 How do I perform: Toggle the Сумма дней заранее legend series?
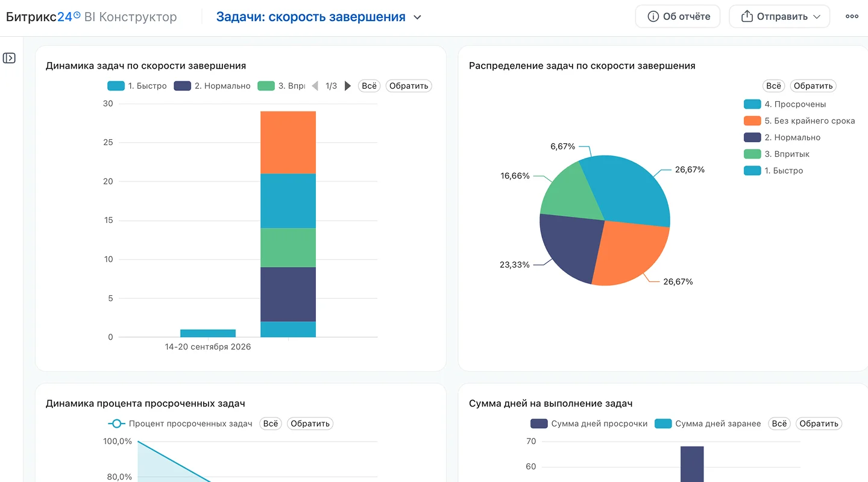(708, 424)
